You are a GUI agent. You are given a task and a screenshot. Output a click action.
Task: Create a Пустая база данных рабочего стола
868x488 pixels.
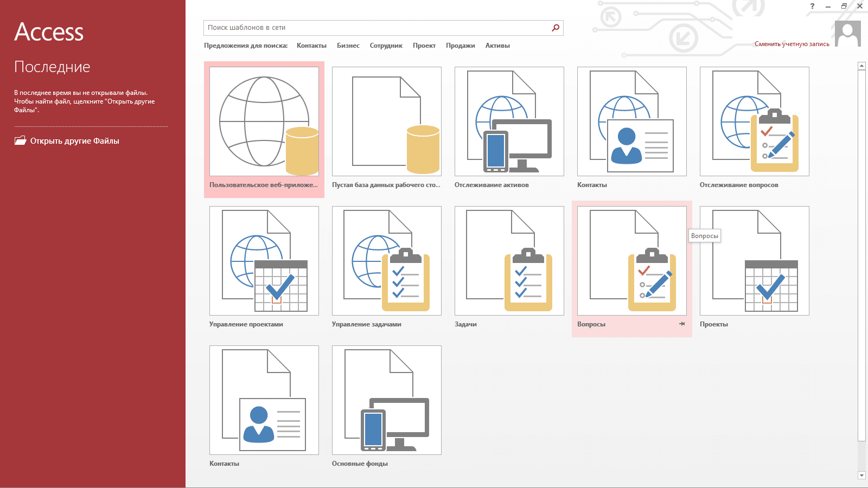tap(387, 129)
